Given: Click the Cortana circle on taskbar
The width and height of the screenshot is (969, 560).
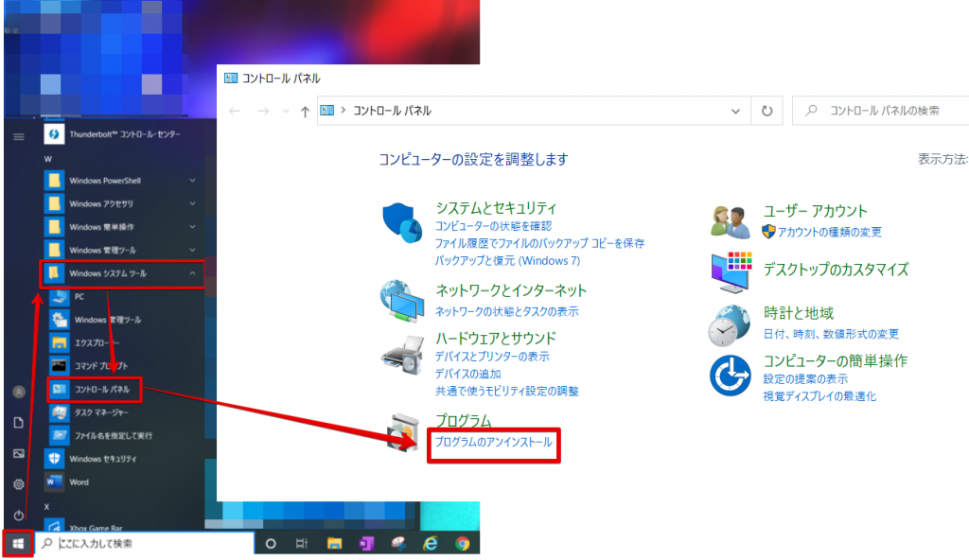Looking at the screenshot, I should tap(270, 544).
